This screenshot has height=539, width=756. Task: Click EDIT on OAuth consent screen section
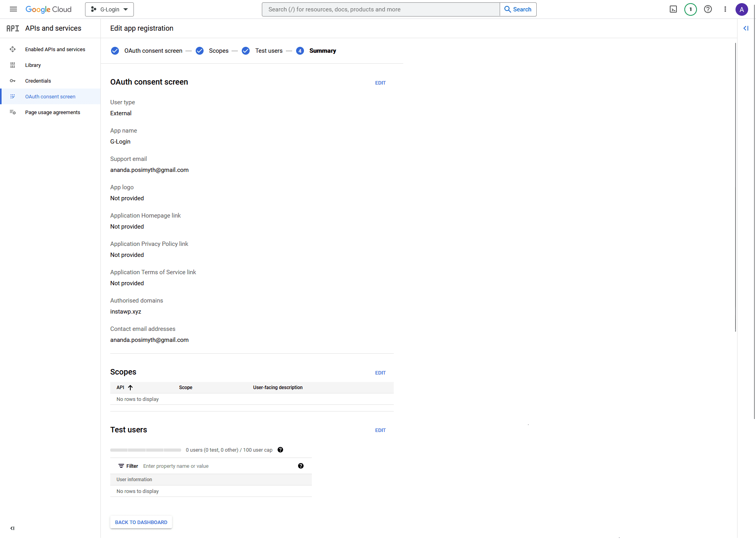(380, 82)
